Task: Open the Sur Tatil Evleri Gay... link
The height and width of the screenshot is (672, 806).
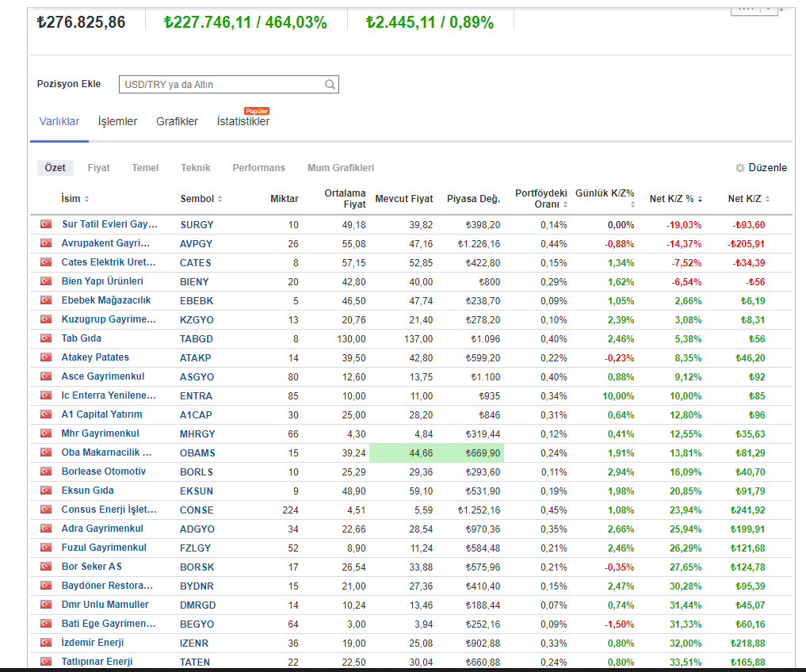Action: pos(110,224)
